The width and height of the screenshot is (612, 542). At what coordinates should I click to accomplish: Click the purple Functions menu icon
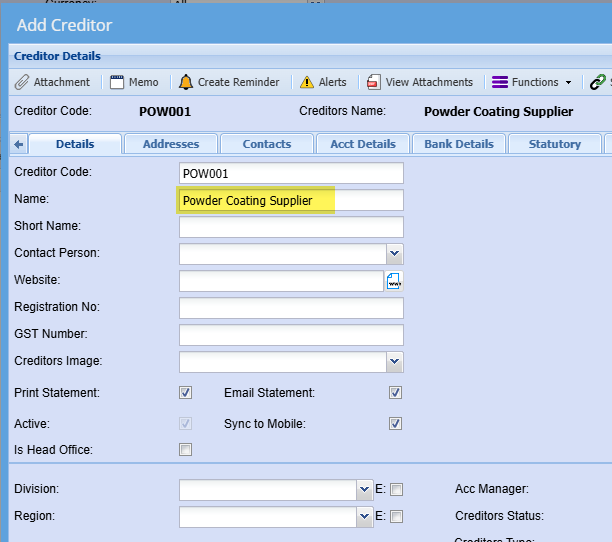500,82
